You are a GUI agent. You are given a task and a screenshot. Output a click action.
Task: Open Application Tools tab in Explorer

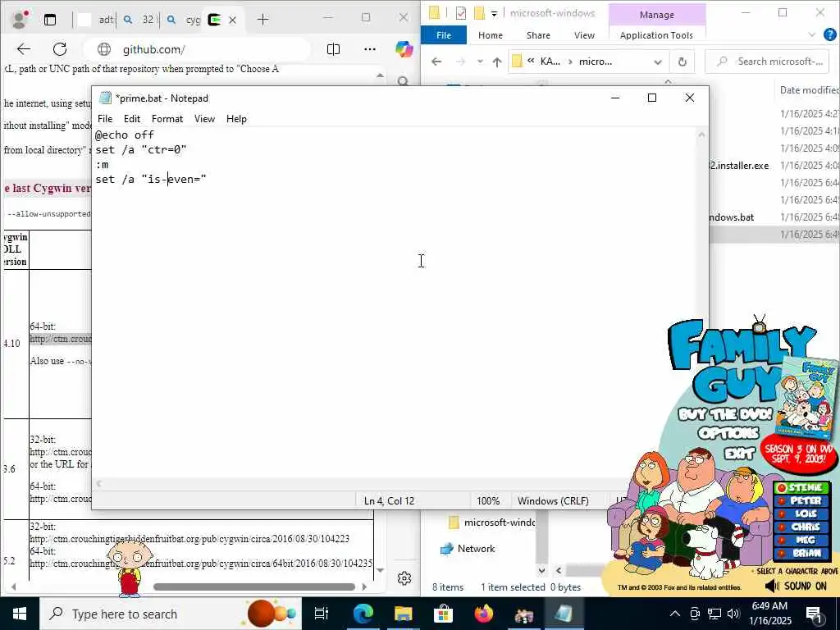656,35
